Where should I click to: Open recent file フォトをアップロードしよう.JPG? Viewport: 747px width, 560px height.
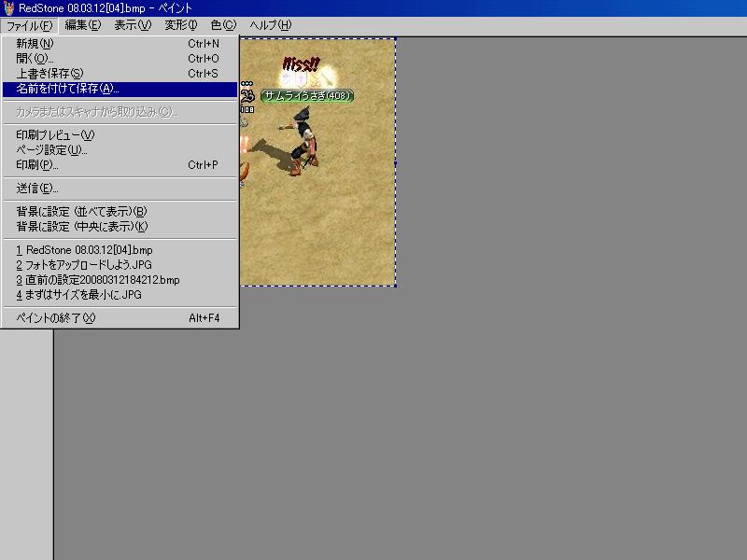click(x=120, y=265)
